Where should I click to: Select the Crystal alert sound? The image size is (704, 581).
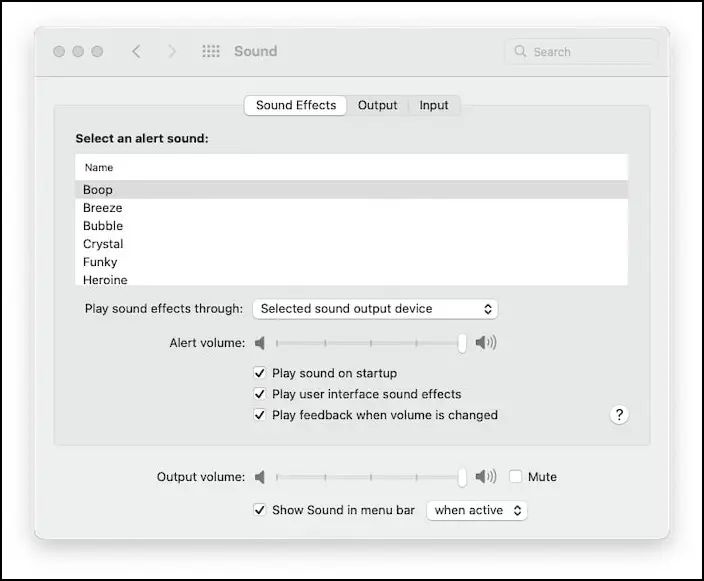point(104,244)
